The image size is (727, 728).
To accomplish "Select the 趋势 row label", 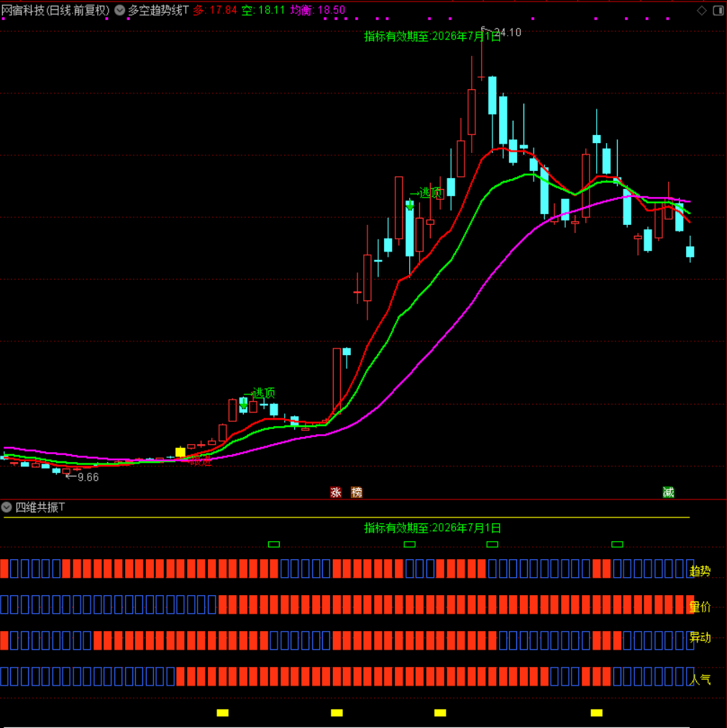I will tap(700, 571).
